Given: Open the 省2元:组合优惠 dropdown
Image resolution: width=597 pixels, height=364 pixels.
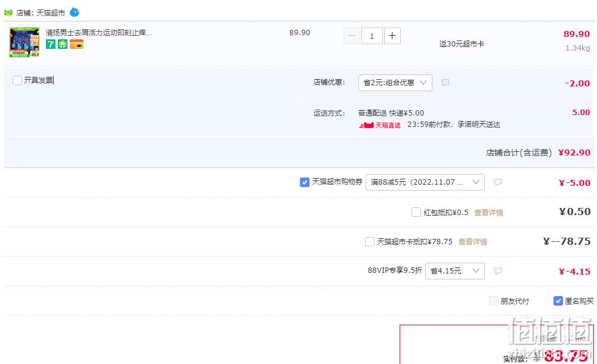Looking at the screenshot, I should 395,83.
